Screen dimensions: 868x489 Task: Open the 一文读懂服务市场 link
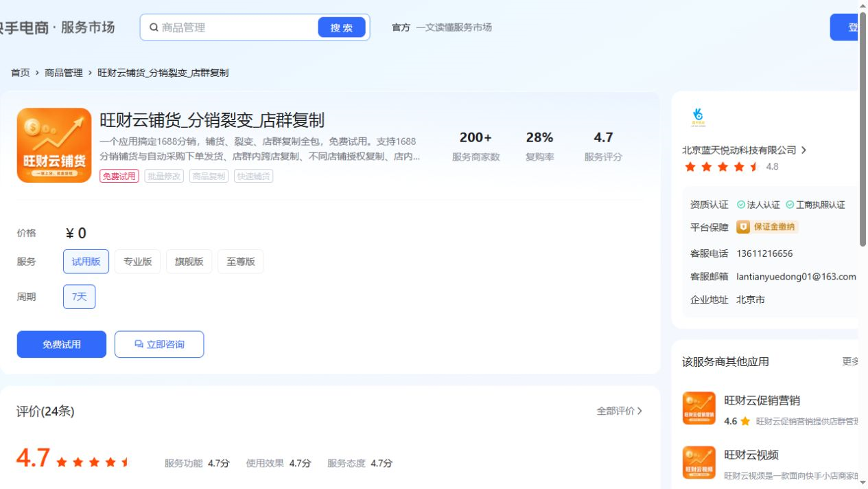[454, 27]
